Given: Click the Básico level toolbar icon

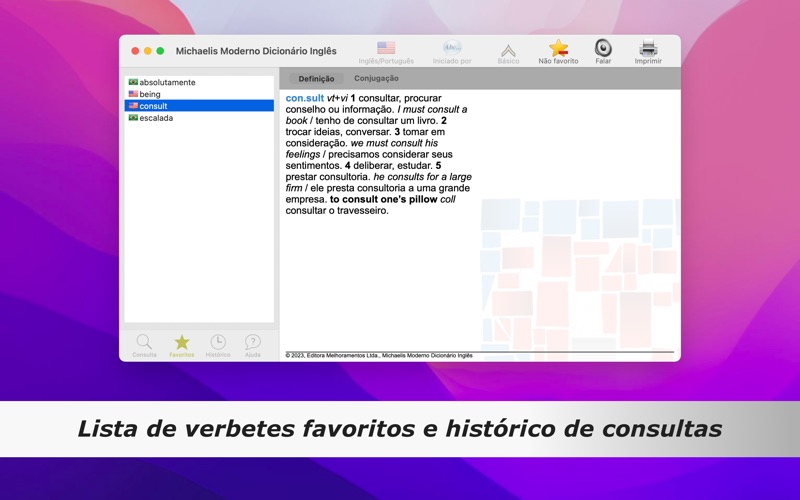Looking at the screenshot, I should pos(508,50).
